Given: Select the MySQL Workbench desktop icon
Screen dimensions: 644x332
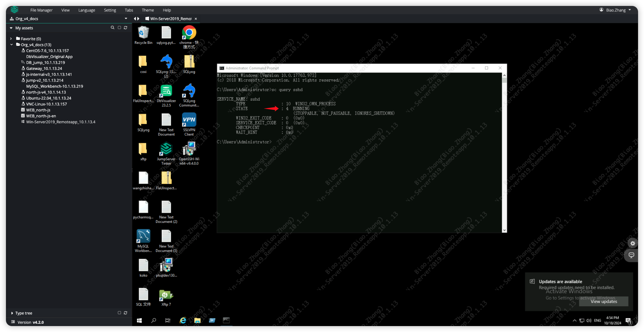Looking at the screenshot, I should [x=143, y=241].
